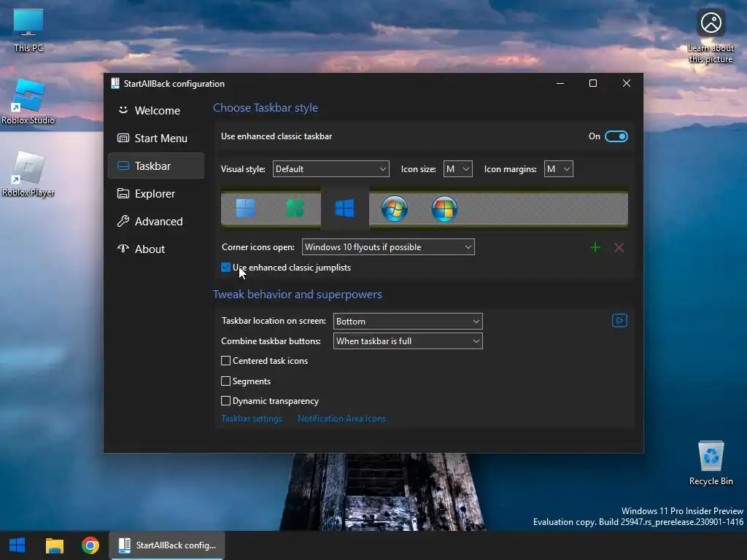Select Roblox Studio desktop shortcut

28,102
